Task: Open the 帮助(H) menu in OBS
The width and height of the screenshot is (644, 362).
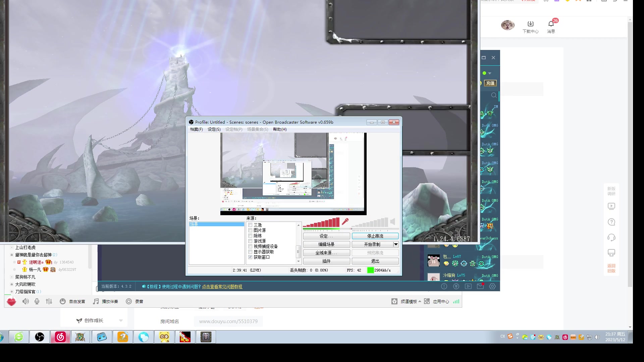Action: click(280, 129)
